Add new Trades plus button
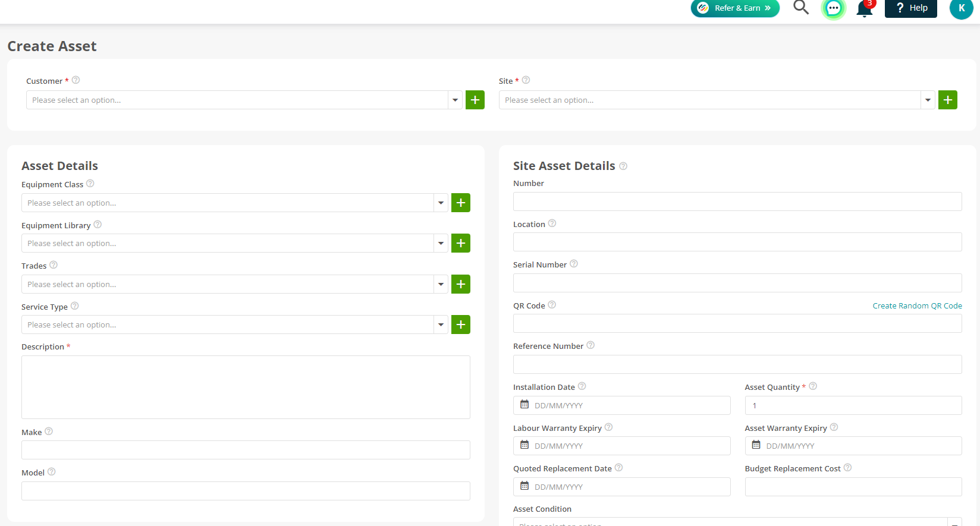This screenshot has height=526, width=980. [461, 284]
